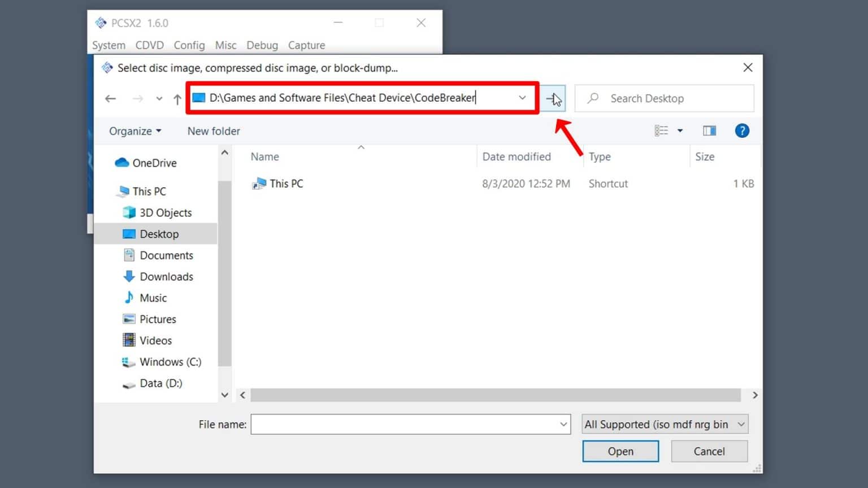Close the Select disc image dialog
Viewport: 868px width, 488px height.
pyautogui.click(x=748, y=68)
